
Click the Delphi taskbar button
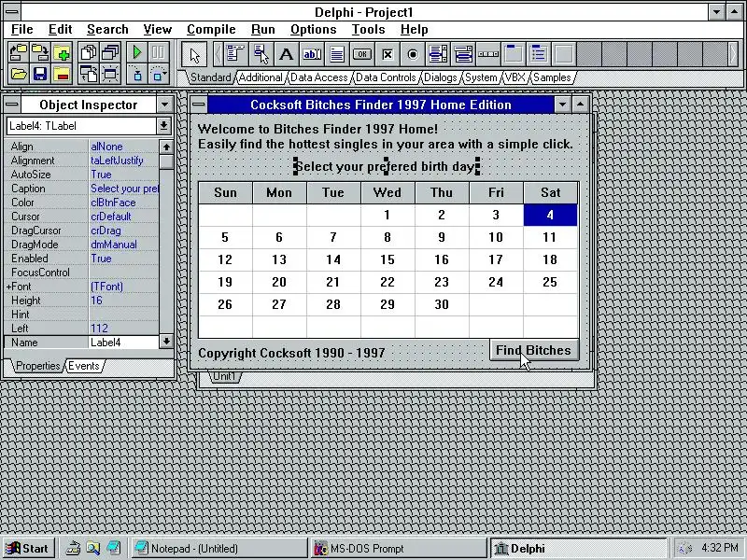[x=578, y=548]
